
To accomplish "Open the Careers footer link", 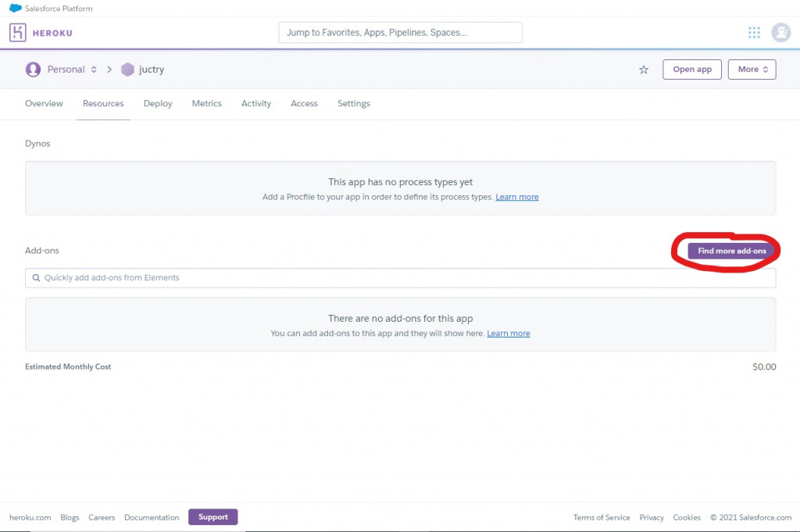I will (x=102, y=517).
